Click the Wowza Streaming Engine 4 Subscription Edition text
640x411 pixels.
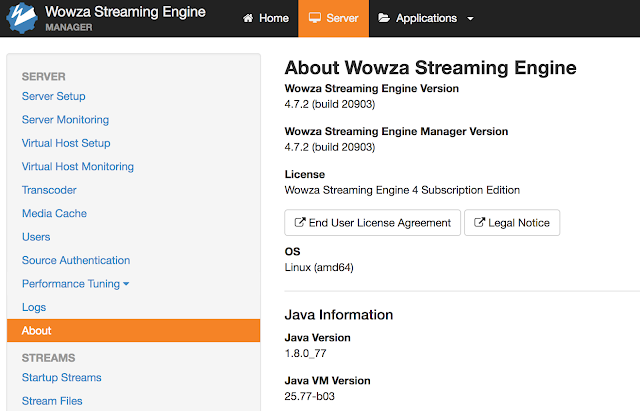[402, 190]
